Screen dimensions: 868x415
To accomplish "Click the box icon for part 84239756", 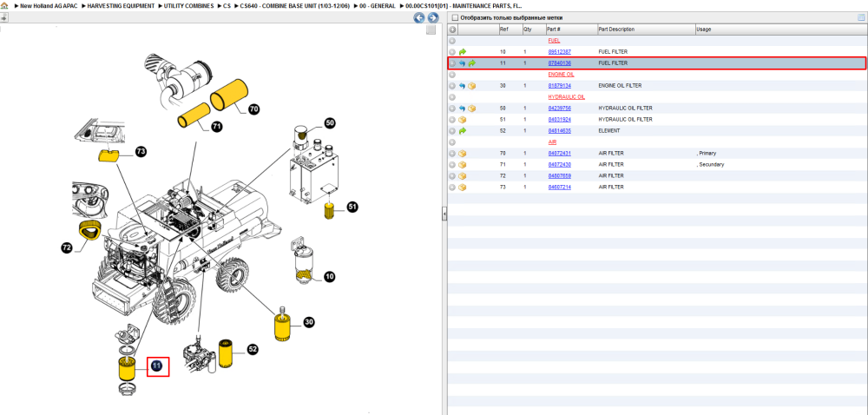I will 472,109.
